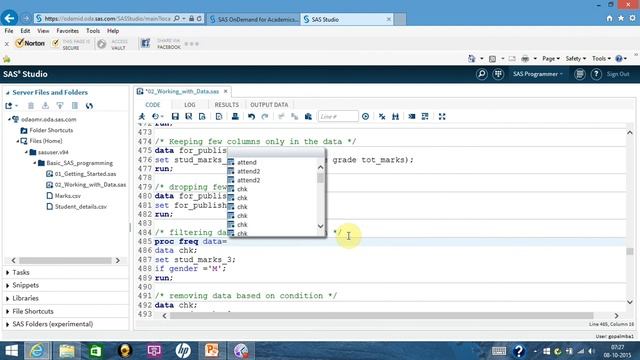Click the Save As icon in code toolbar
This screenshot has height=360, width=640.
click(x=189, y=117)
